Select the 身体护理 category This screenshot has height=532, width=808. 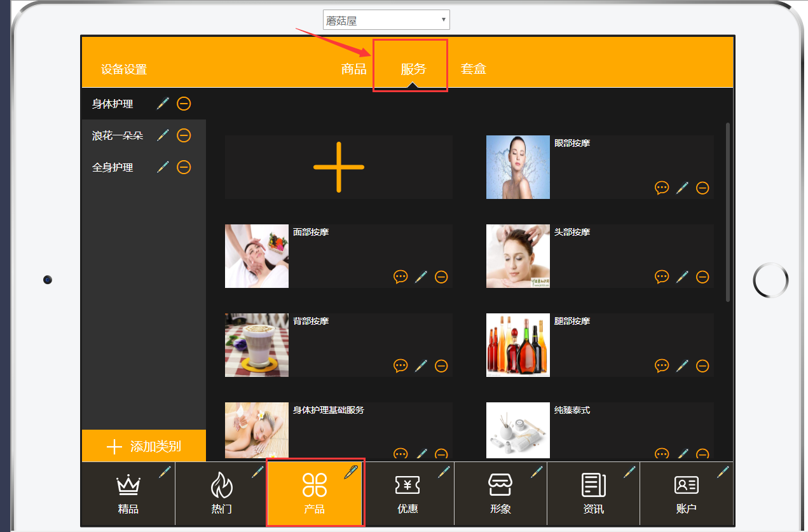click(x=113, y=104)
